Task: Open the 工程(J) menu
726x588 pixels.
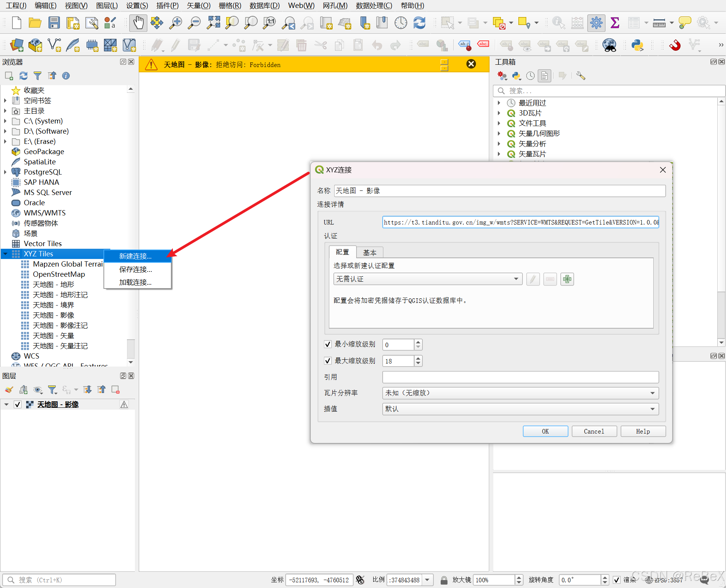Action: pos(16,5)
